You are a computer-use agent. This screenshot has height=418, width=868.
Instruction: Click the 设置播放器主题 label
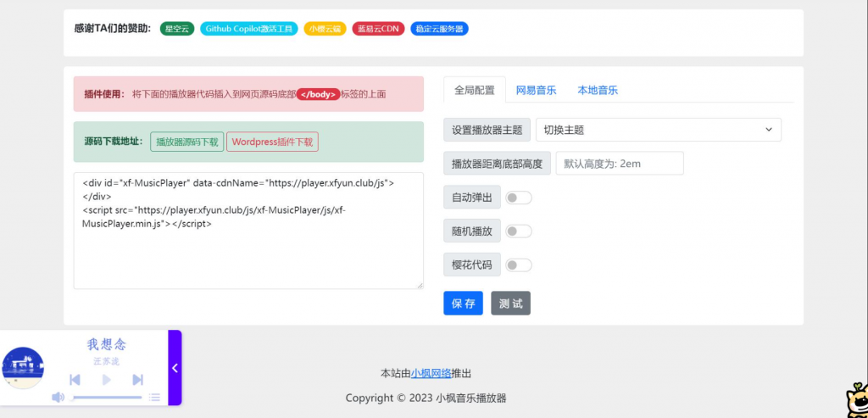tap(487, 130)
